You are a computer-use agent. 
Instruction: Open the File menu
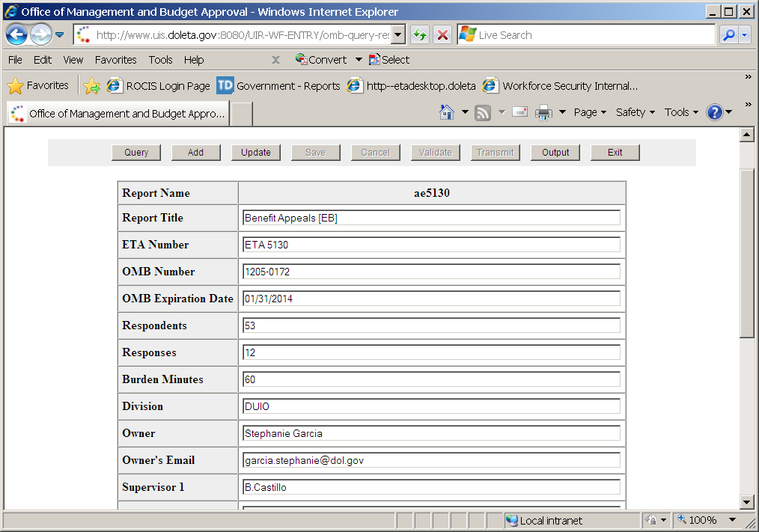[x=15, y=60]
